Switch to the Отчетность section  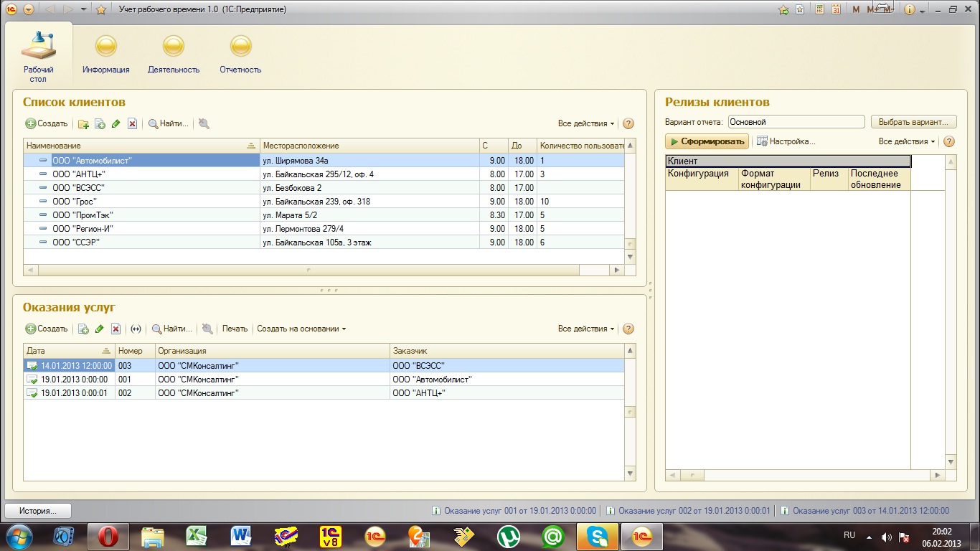[x=240, y=55]
